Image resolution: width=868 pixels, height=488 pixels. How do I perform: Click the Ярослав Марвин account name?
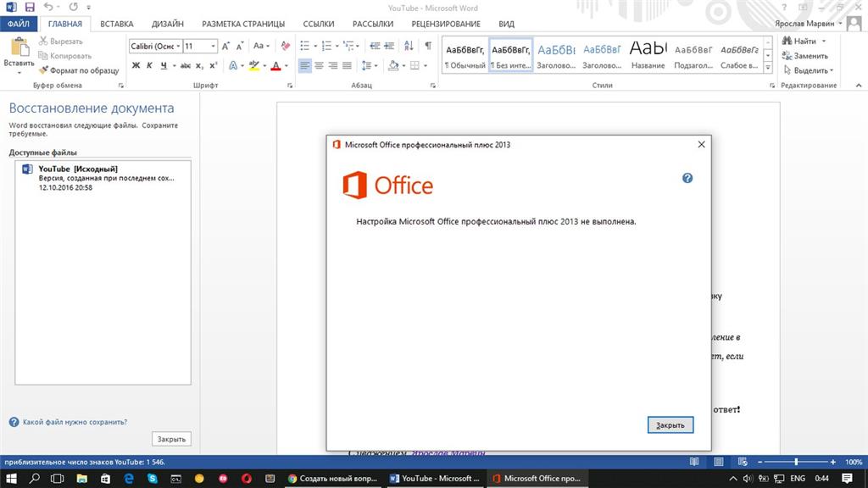[804, 23]
